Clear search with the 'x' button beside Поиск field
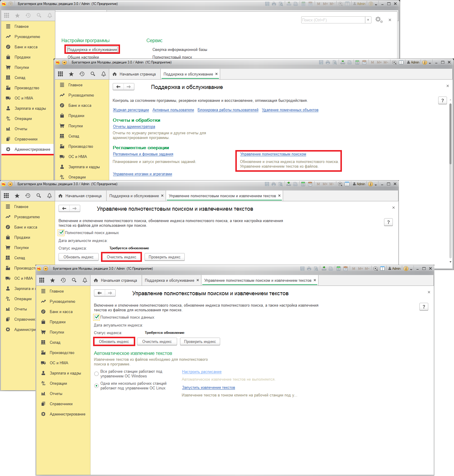 (368, 20)
